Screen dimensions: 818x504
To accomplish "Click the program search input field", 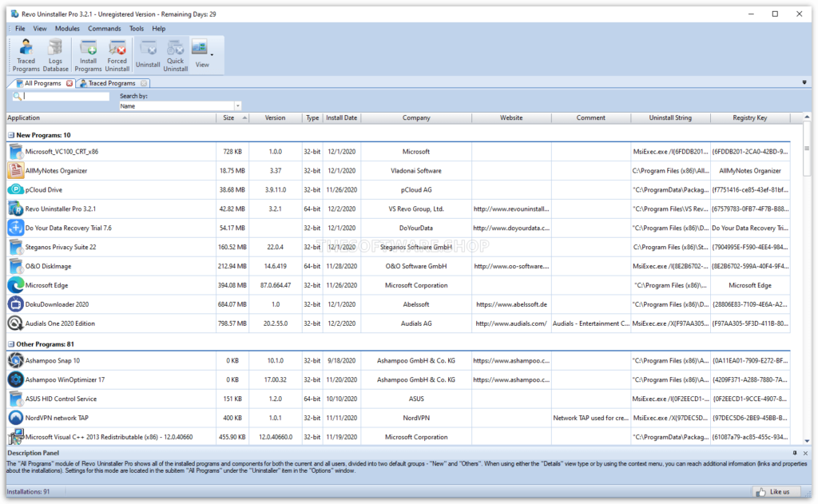I will pyautogui.click(x=66, y=96).
